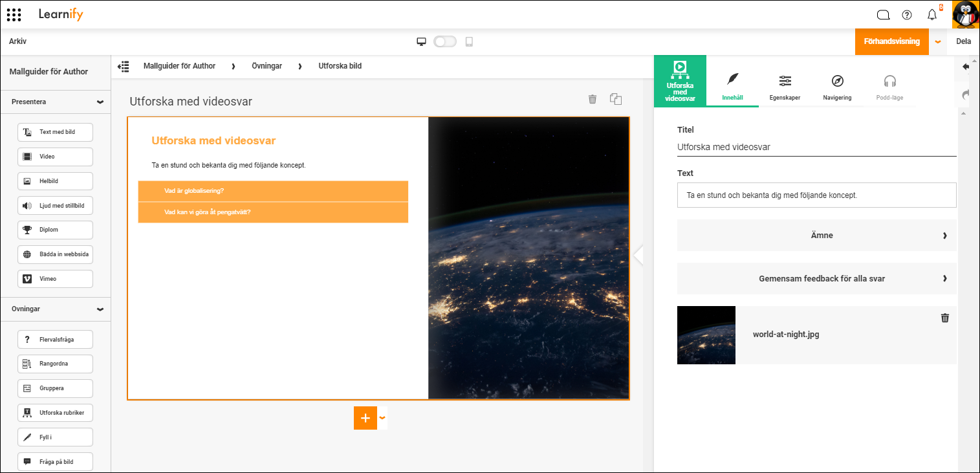The image size is (980, 473).
Task: Open dropdown arrow next to Förhandsvisning
Action: [938, 41]
